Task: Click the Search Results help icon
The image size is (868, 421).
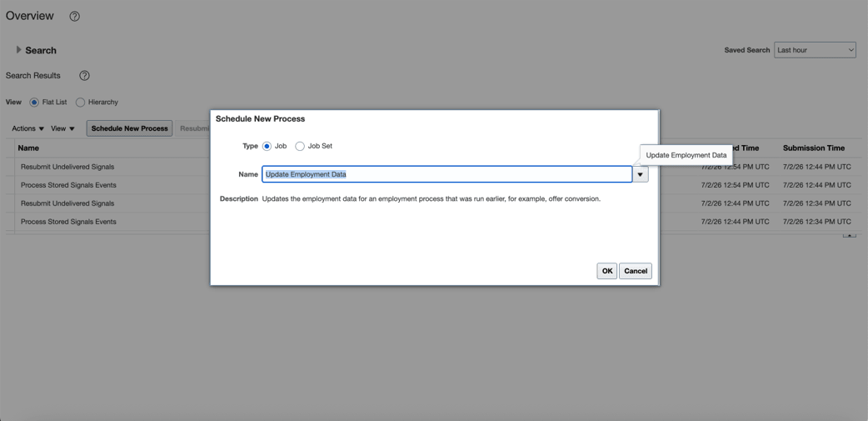Action: pos(84,76)
